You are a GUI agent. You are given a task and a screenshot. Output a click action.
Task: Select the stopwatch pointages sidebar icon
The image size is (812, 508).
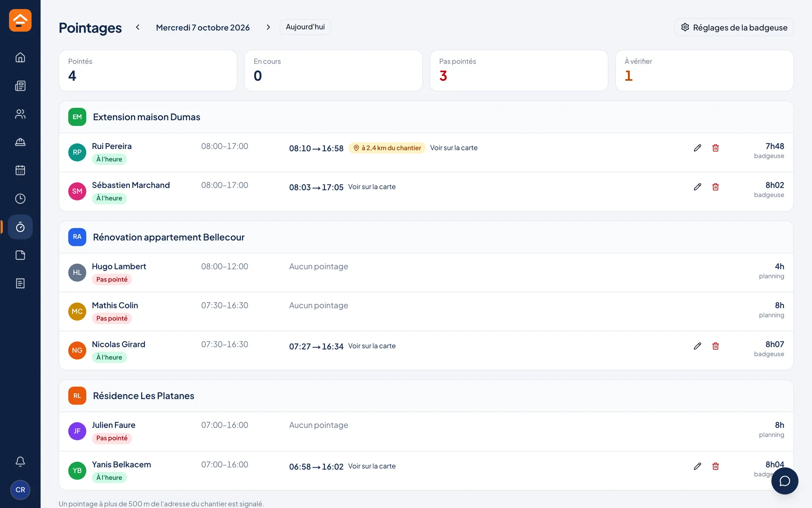[x=20, y=227]
